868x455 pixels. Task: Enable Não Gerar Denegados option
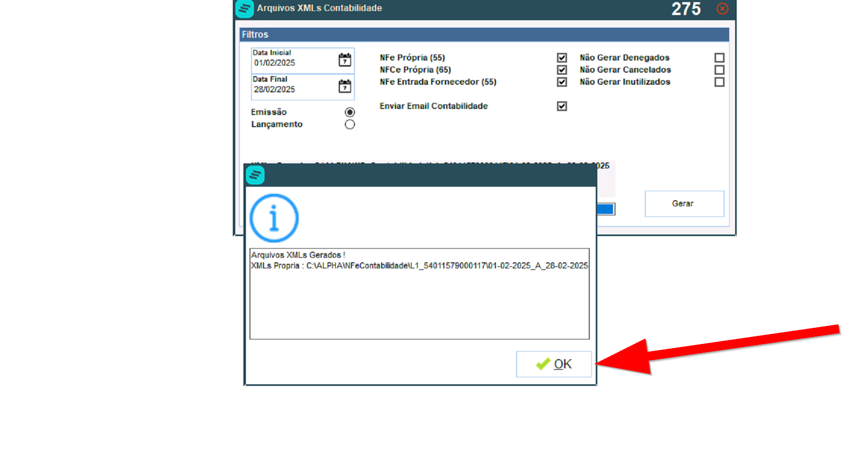click(x=719, y=58)
